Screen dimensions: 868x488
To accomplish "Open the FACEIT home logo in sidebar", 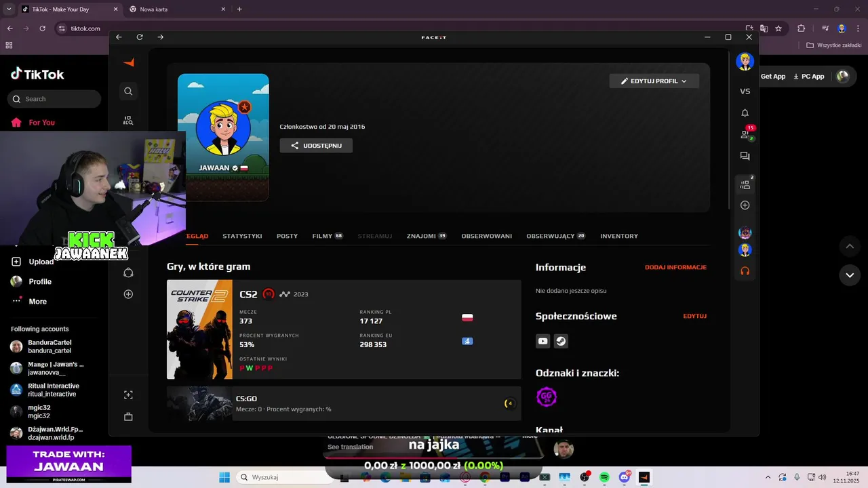I will [x=128, y=62].
